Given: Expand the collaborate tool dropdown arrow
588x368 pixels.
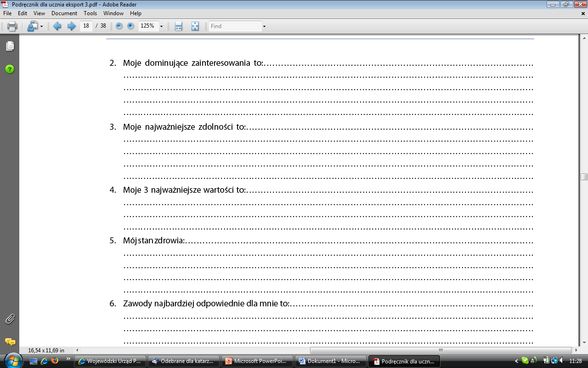Looking at the screenshot, I should click(x=41, y=26).
